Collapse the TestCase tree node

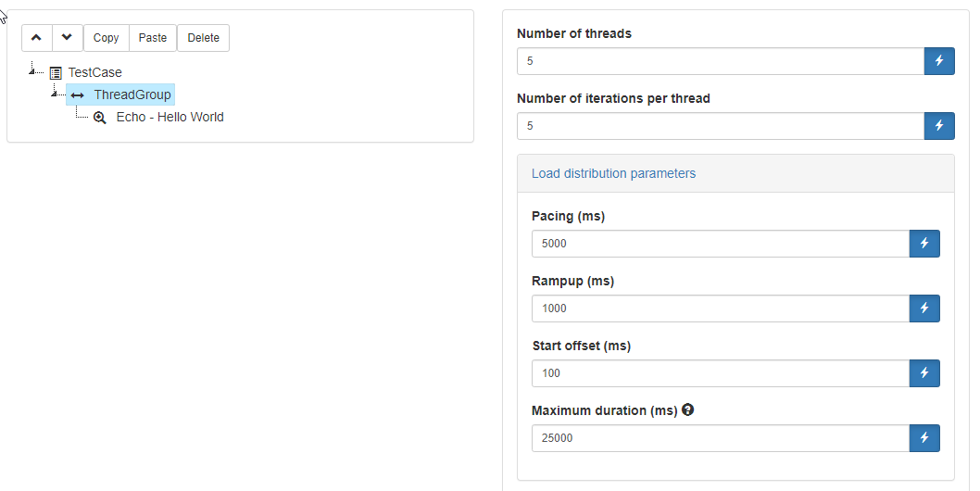click(x=31, y=71)
